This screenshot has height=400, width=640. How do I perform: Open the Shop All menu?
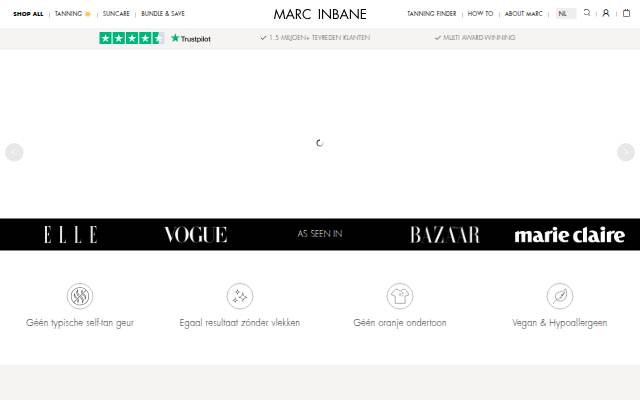28,14
